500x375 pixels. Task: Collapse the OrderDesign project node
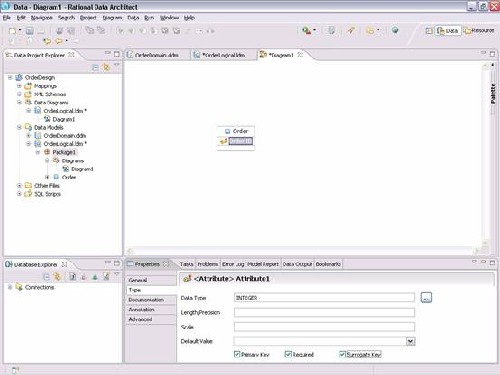[10, 77]
